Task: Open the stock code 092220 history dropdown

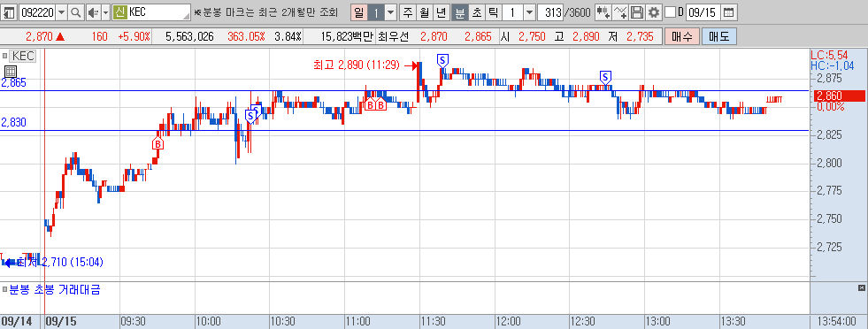Action: coord(61,11)
